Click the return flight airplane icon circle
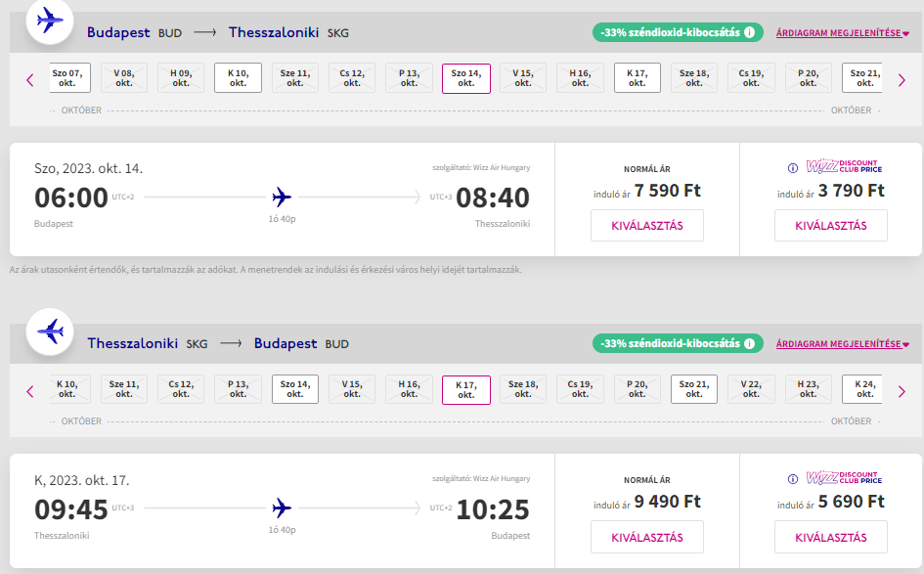924x574 pixels. [50, 332]
